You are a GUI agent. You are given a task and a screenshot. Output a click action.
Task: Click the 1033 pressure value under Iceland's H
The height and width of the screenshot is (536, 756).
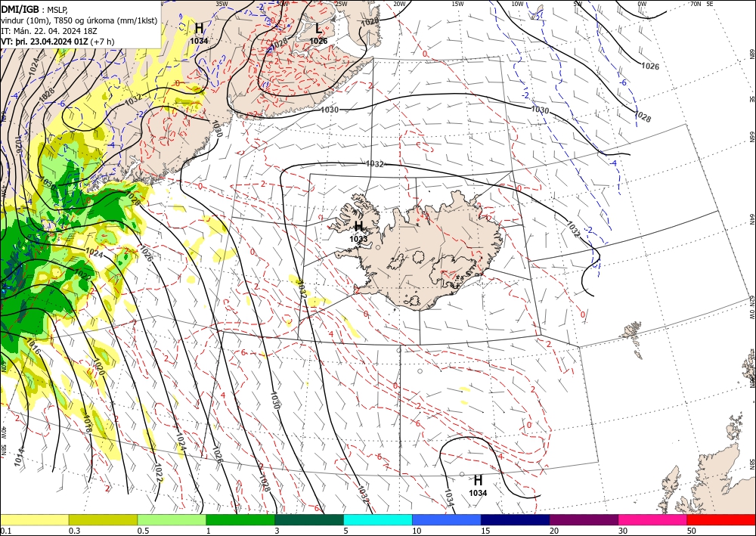[358, 239]
